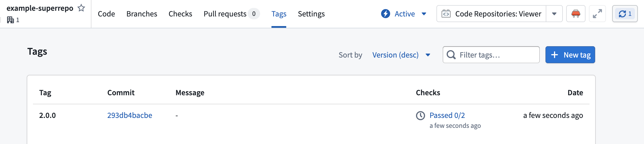Switch to the Code tab
This screenshot has height=144, width=644.
tap(106, 14)
